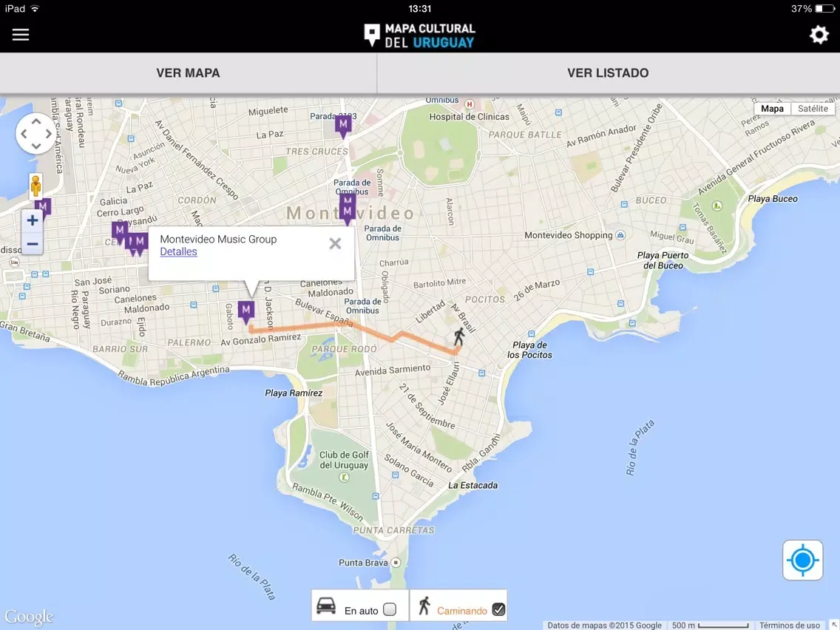Click the iPad battery indicator
840x630 pixels.
pyautogui.click(x=824, y=9)
